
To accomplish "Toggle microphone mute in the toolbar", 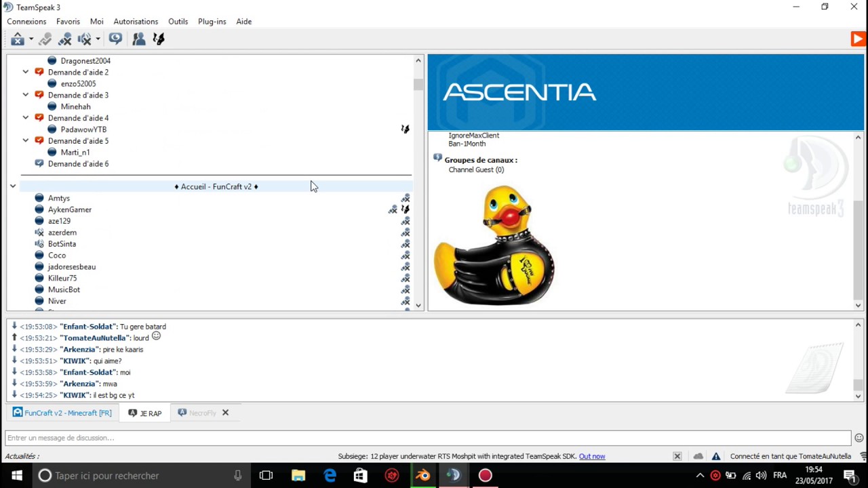I will click(x=65, y=39).
